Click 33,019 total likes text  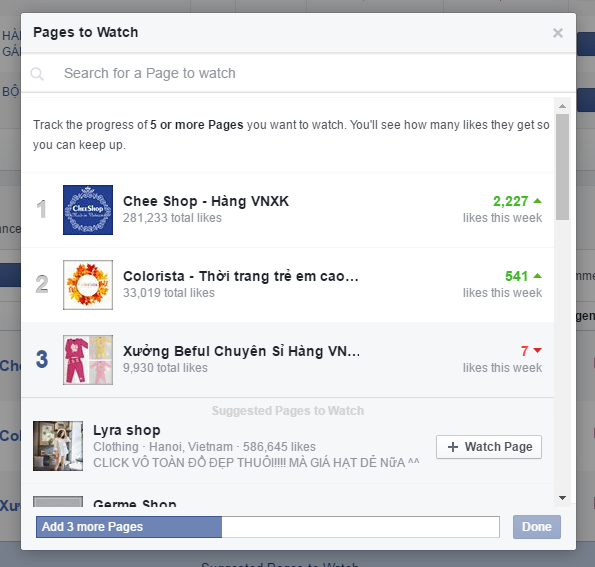(x=169, y=293)
